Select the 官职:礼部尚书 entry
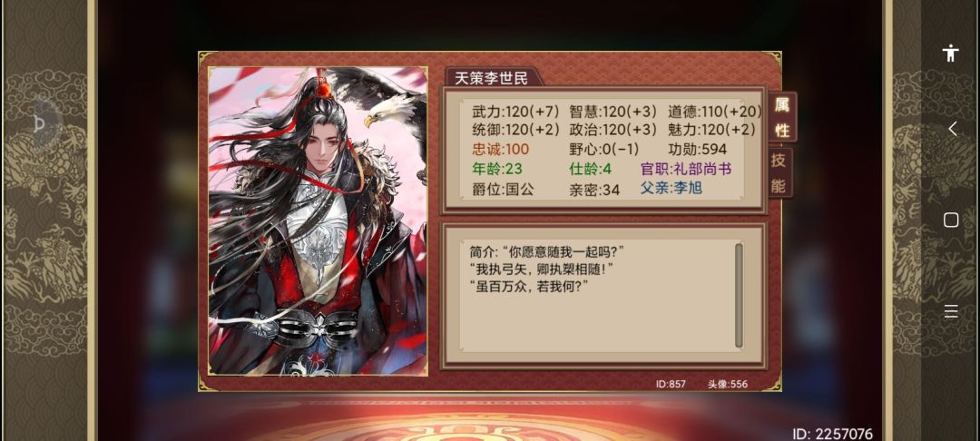Image resolution: width=980 pixels, height=441 pixels. click(686, 169)
